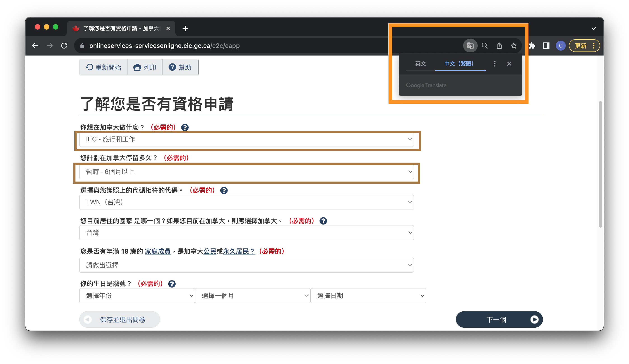Bookmark this page with the star icon
Image resolution: width=629 pixels, height=364 pixels.
514,46
